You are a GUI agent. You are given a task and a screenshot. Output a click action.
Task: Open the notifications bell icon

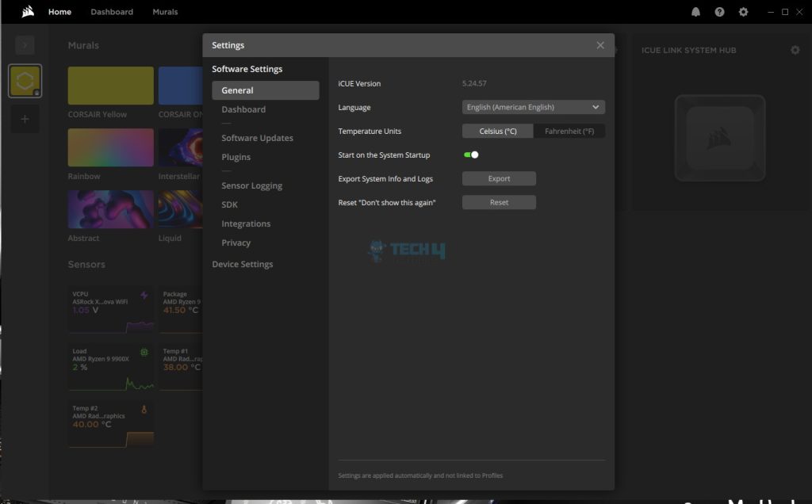coord(695,12)
